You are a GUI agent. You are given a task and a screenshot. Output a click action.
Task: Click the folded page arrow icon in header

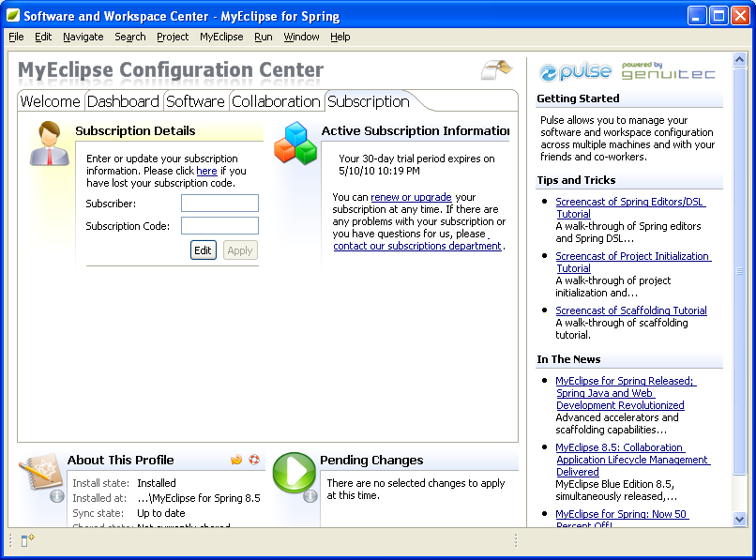pyautogui.click(x=496, y=69)
